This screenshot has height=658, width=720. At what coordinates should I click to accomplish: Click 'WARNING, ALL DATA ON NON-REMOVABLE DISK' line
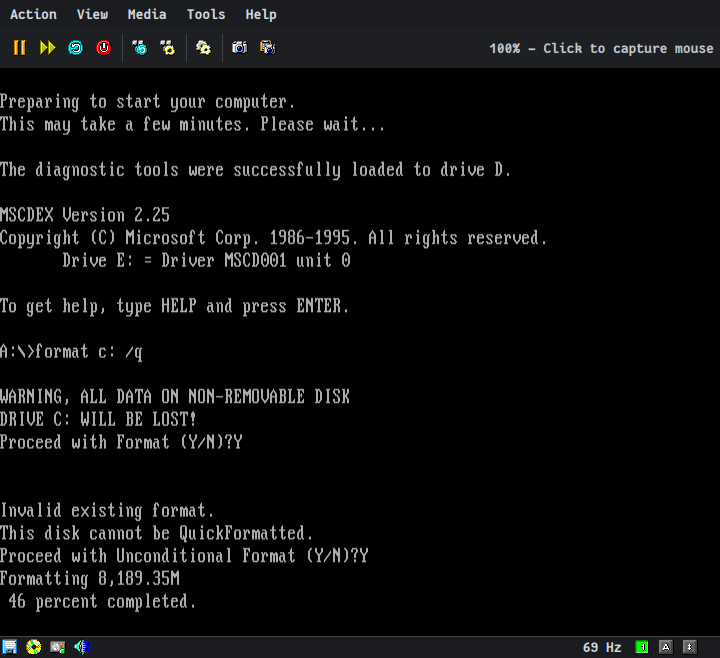coord(175,397)
